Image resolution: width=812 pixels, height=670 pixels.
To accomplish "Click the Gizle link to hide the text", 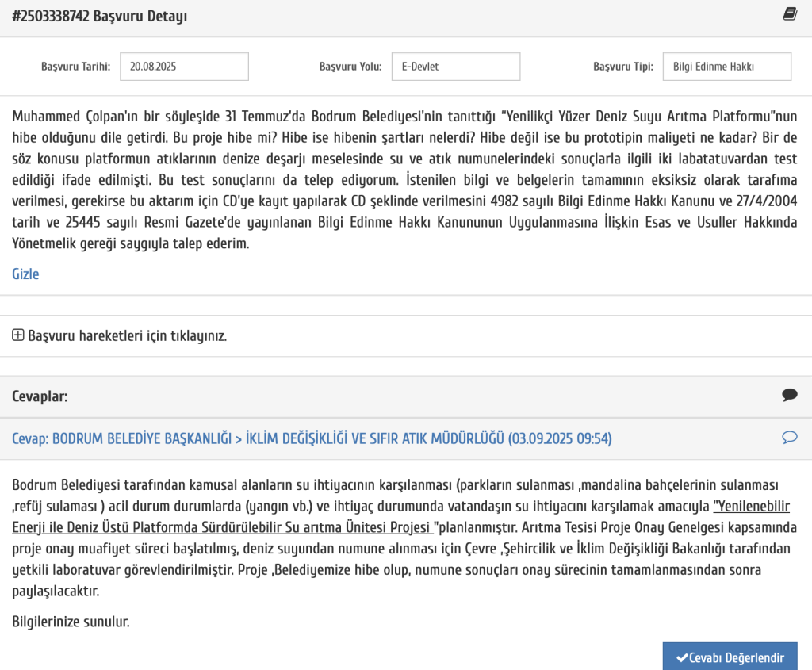I will point(25,274).
